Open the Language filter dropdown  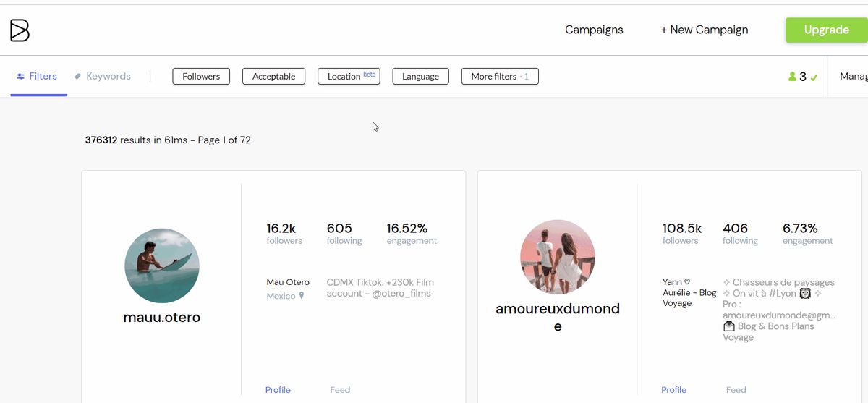click(x=420, y=77)
